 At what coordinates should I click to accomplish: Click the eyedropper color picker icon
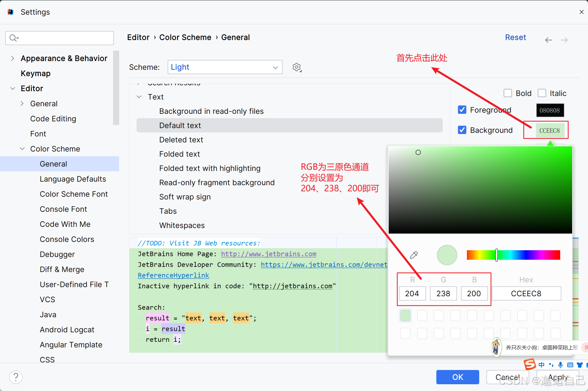click(x=414, y=255)
